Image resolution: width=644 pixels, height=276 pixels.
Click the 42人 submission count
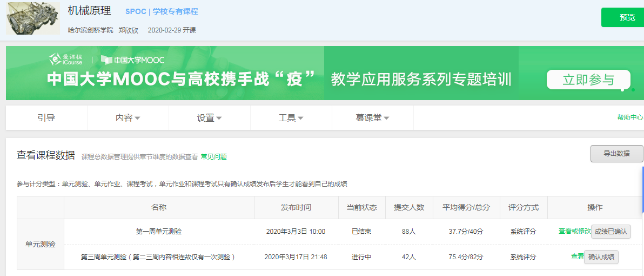(x=408, y=257)
